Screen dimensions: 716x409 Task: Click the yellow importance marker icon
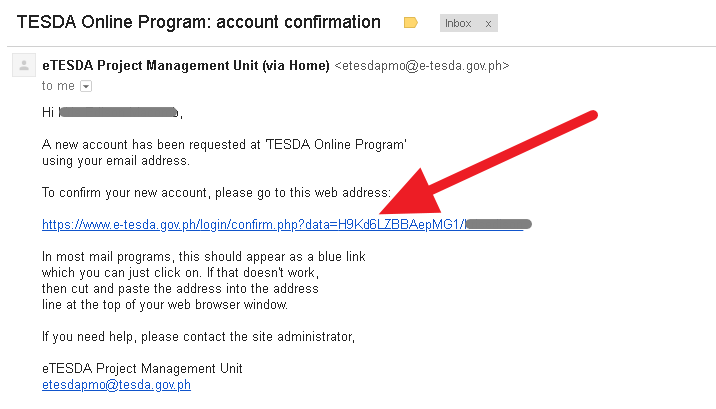(x=411, y=23)
